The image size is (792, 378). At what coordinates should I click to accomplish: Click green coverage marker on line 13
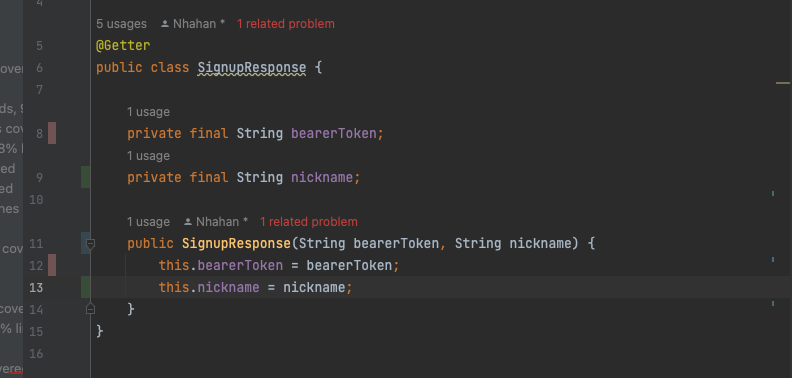(x=85, y=287)
